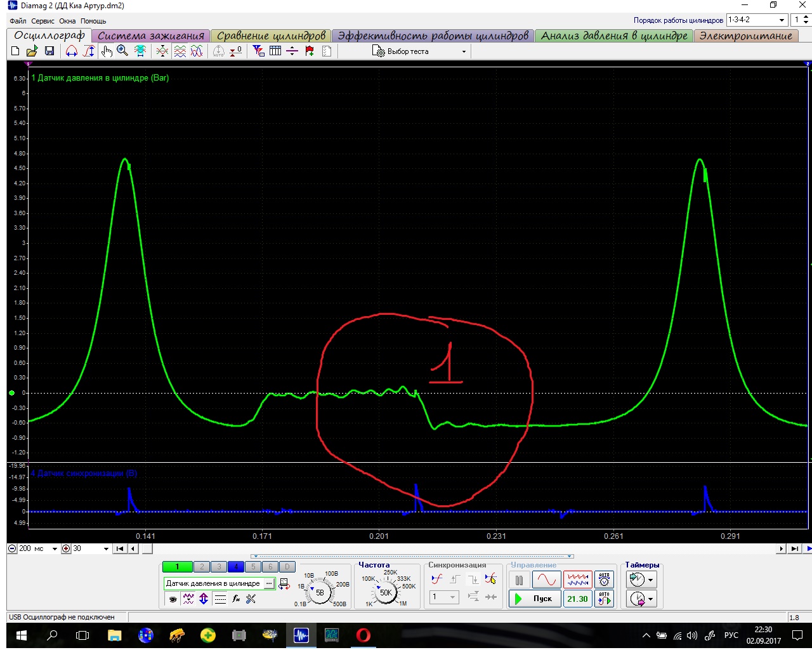Toggle channel 3 button
812x650 pixels.
pos(219,567)
